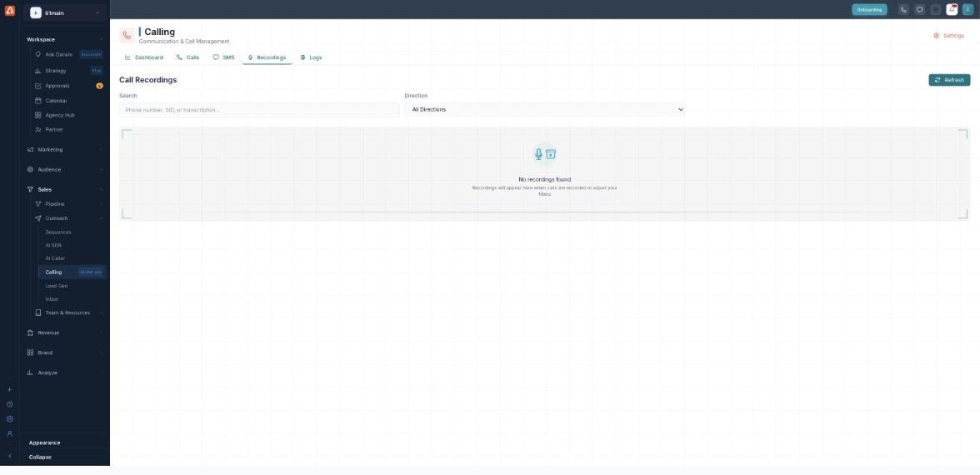The width and height of the screenshot is (980, 475).
Task: Open the All Directions dropdown
Action: pos(544,109)
